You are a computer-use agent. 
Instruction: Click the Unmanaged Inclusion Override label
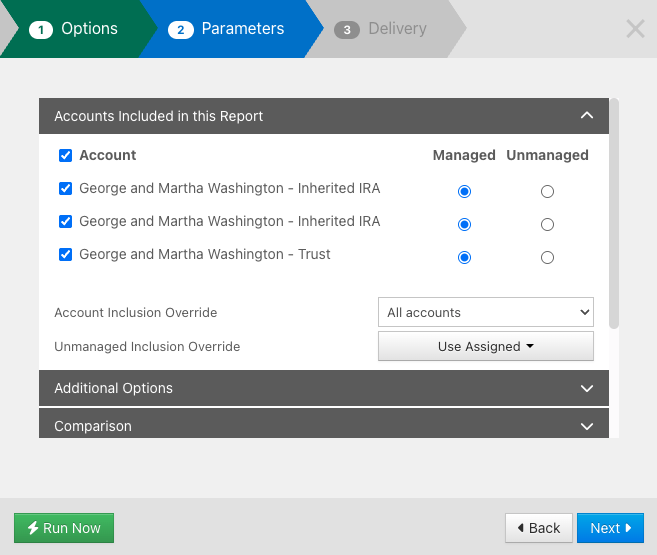147,346
